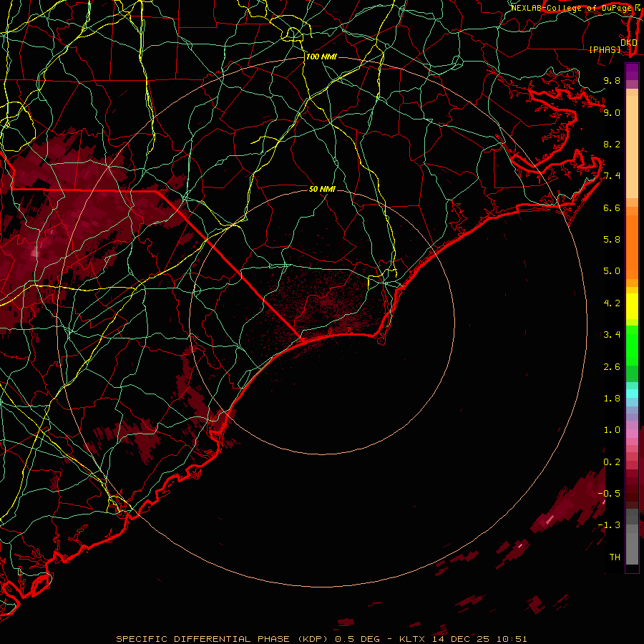644x644 pixels.
Task: Click the 50 NMI range ring label
Action: pos(322,189)
